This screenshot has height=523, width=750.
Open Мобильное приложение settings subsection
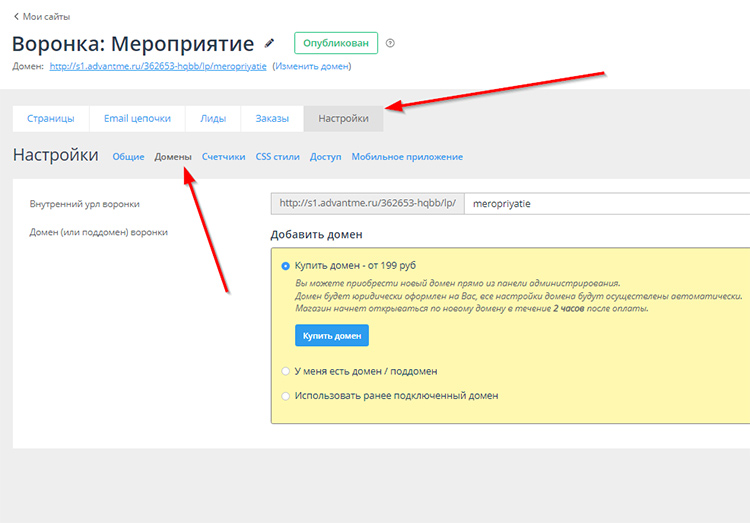coord(407,157)
